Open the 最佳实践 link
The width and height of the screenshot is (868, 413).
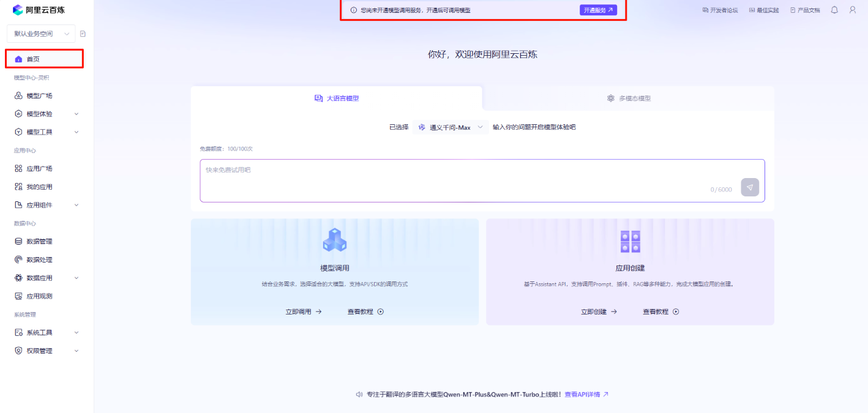tap(764, 10)
